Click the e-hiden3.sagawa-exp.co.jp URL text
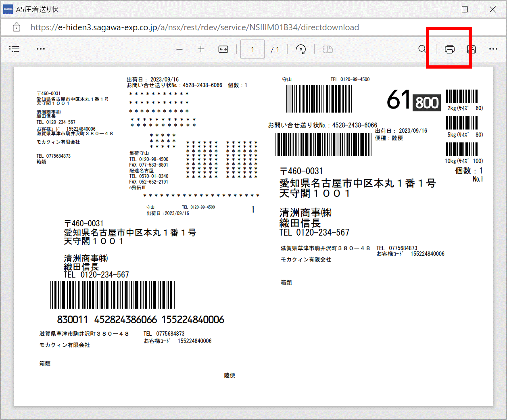 tap(195, 27)
